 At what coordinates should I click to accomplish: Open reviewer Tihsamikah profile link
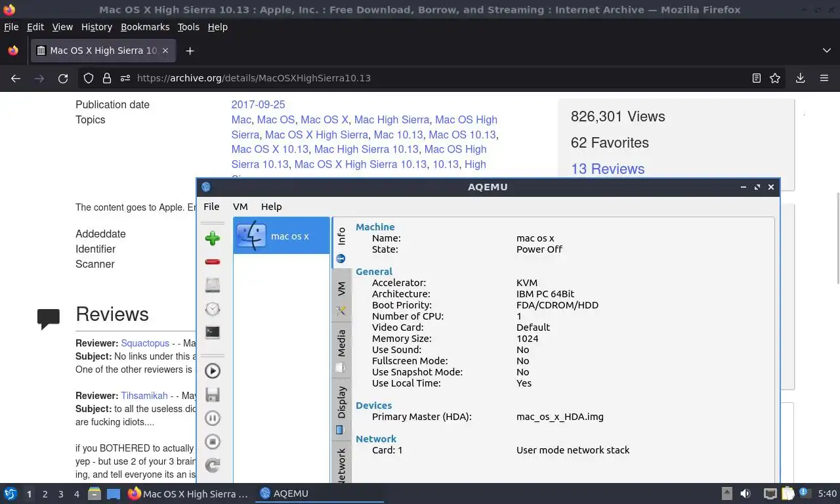point(144,396)
